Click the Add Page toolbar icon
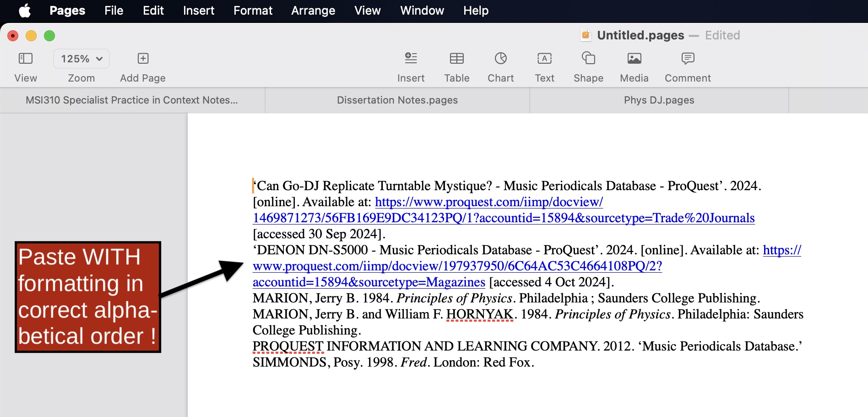This screenshot has height=417, width=868. coord(143,59)
